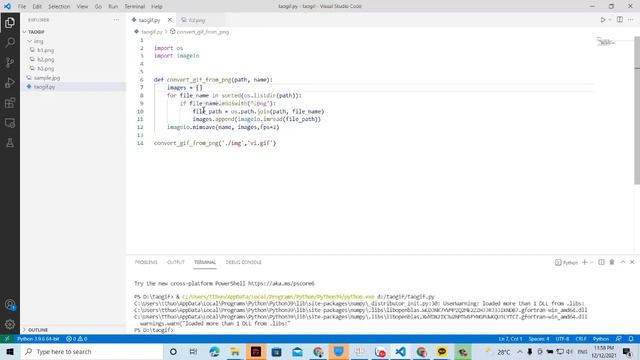
Task: Close the taogif.py editor tab
Action: (x=169, y=20)
